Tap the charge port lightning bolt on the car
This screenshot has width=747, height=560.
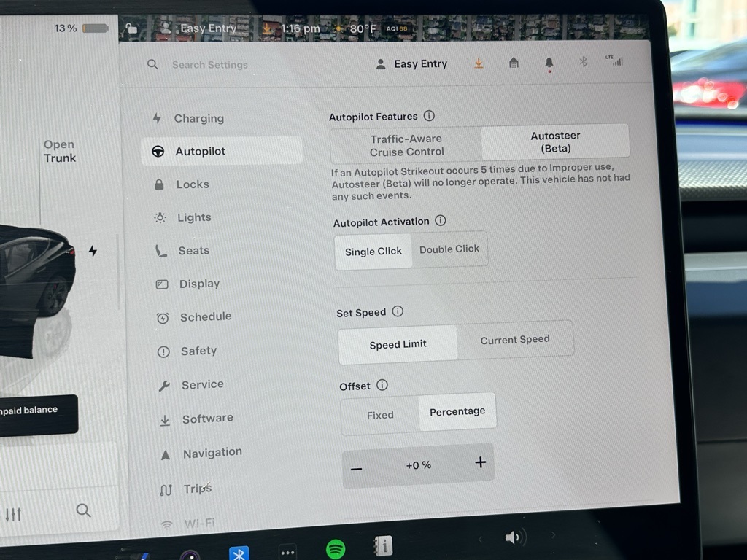pos(93,251)
